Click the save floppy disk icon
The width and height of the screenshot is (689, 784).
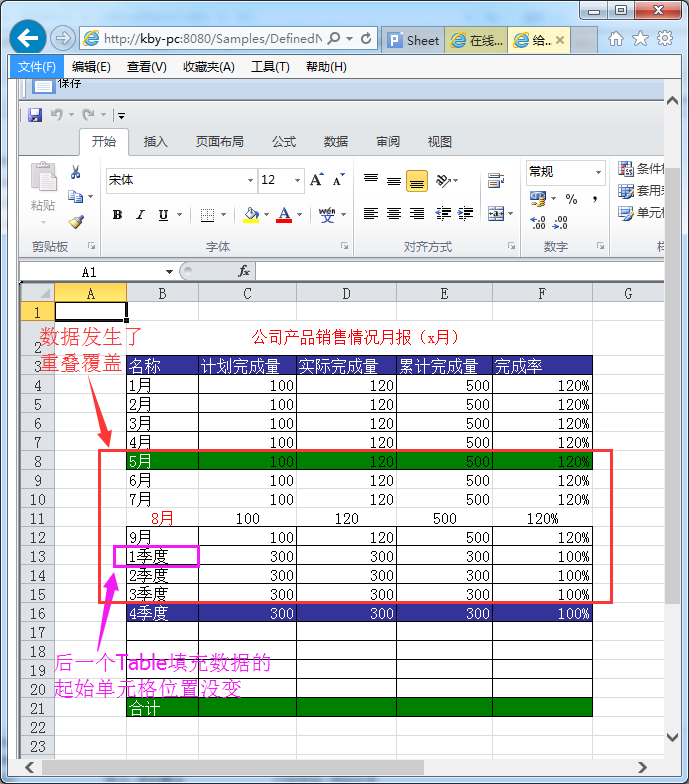point(35,115)
